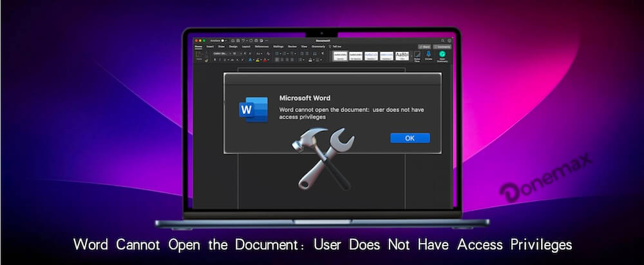
Task: Select the Design ribbon tab
Action: coord(233,46)
